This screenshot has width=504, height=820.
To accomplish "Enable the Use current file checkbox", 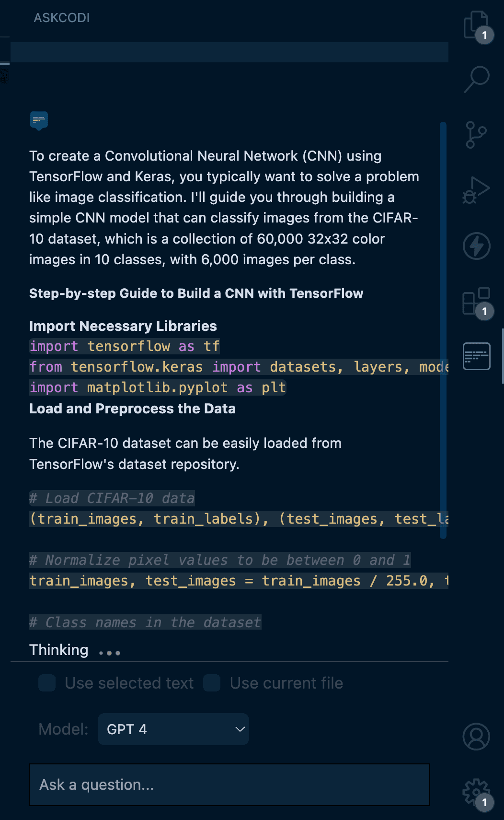I will point(212,683).
